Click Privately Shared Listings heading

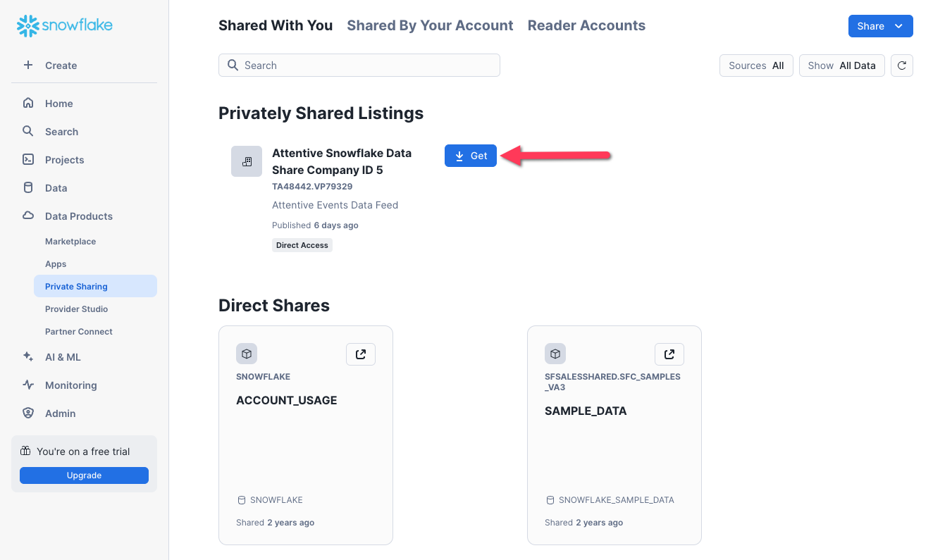coord(321,113)
